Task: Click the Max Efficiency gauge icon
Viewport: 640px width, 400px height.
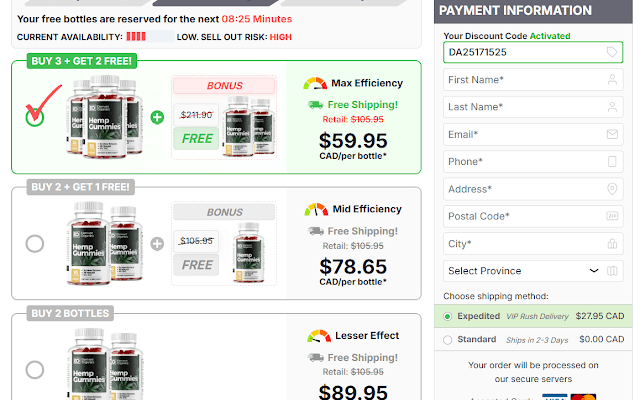Action: (315, 82)
